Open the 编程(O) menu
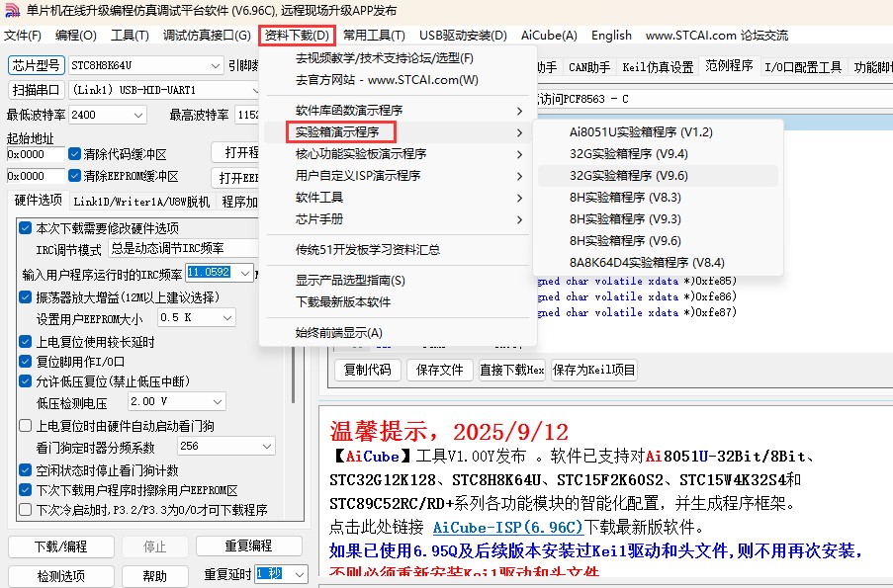This screenshot has height=588, width=893. point(76,36)
